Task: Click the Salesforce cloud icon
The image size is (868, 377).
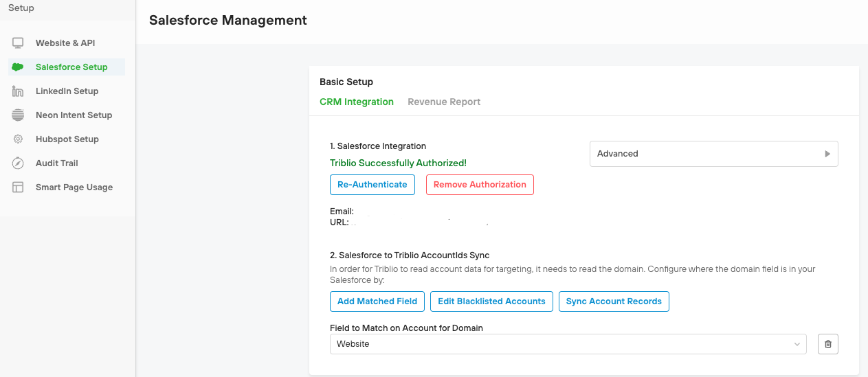Action: [18, 67]
